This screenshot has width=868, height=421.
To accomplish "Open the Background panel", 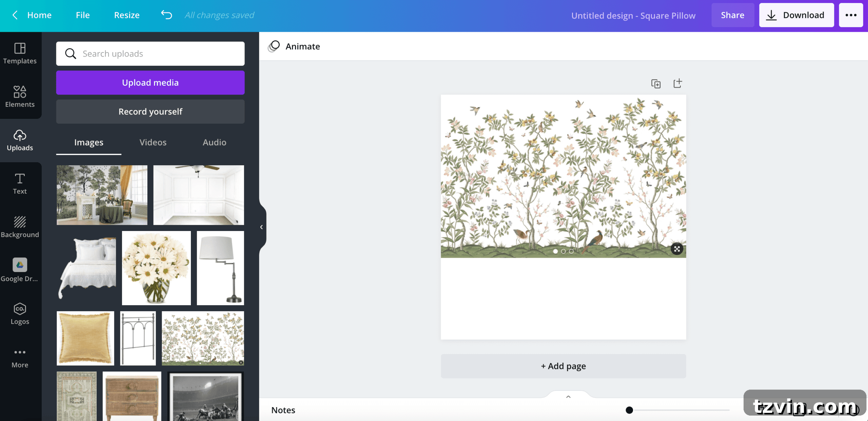I will tap(20, 227).
